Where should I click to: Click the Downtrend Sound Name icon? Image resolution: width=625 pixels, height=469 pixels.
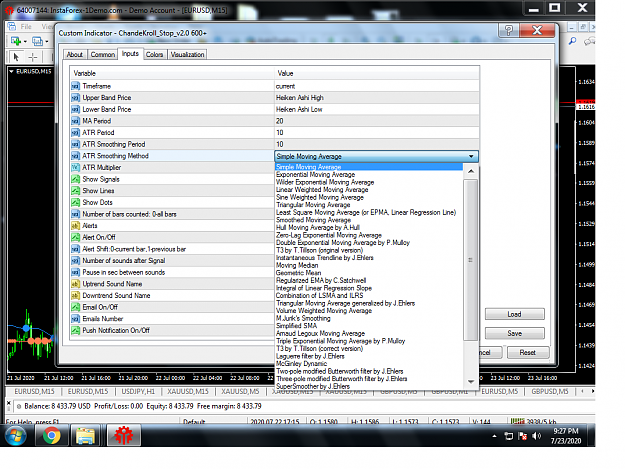pyautogui.click(x=75, y=296)
